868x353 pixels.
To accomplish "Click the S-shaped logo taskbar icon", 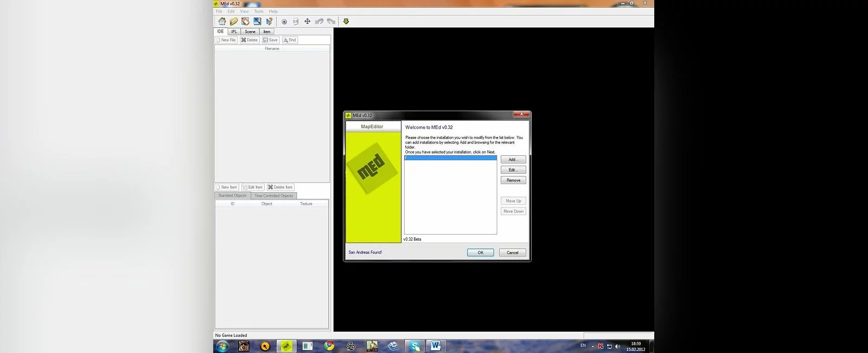I will tap(350, 346).
